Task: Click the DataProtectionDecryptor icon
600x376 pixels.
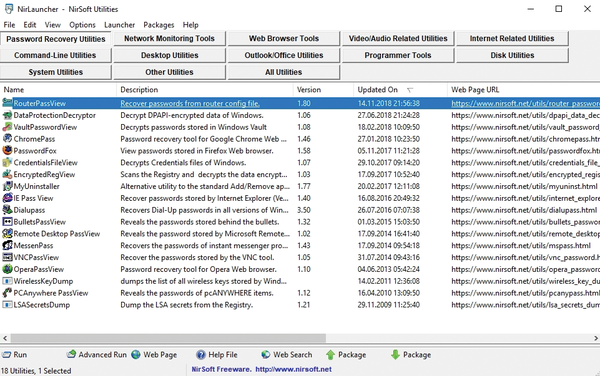Action: (x=7, y=115)
